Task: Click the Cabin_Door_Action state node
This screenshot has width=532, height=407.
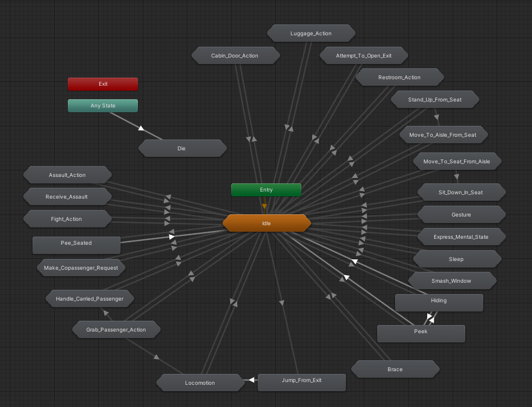Action: coord(235,55)
